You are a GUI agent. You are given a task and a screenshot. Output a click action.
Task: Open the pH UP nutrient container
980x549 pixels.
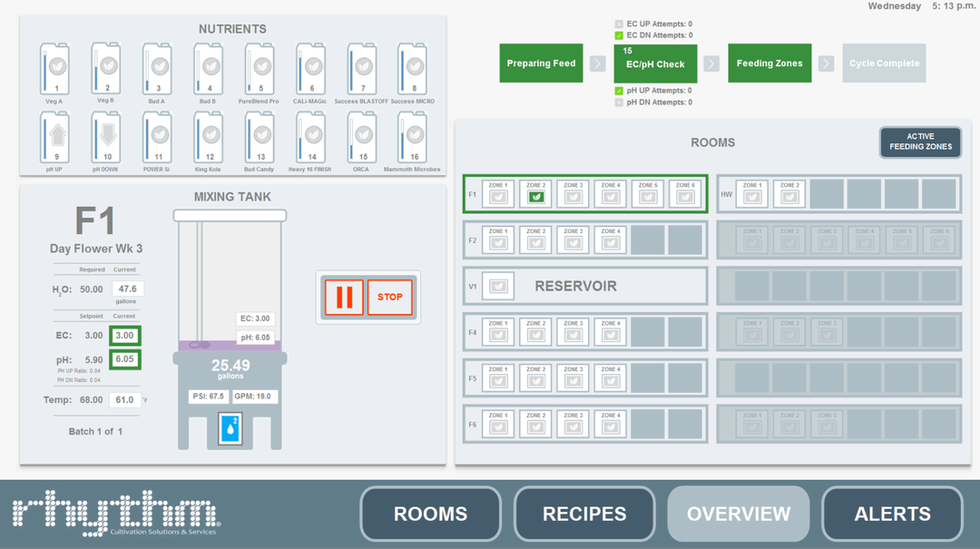click(x=54, y=138)
